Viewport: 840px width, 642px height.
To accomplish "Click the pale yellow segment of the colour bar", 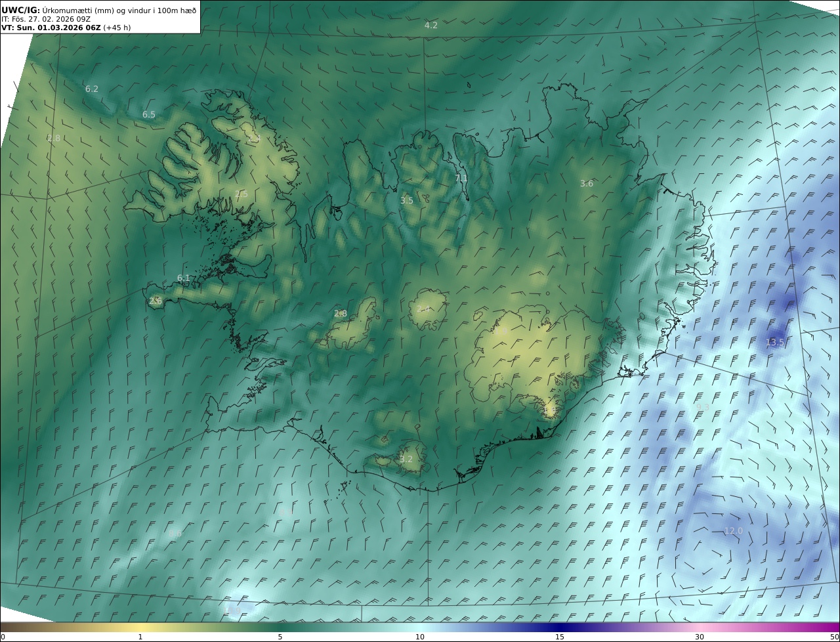I will point(140,627).
